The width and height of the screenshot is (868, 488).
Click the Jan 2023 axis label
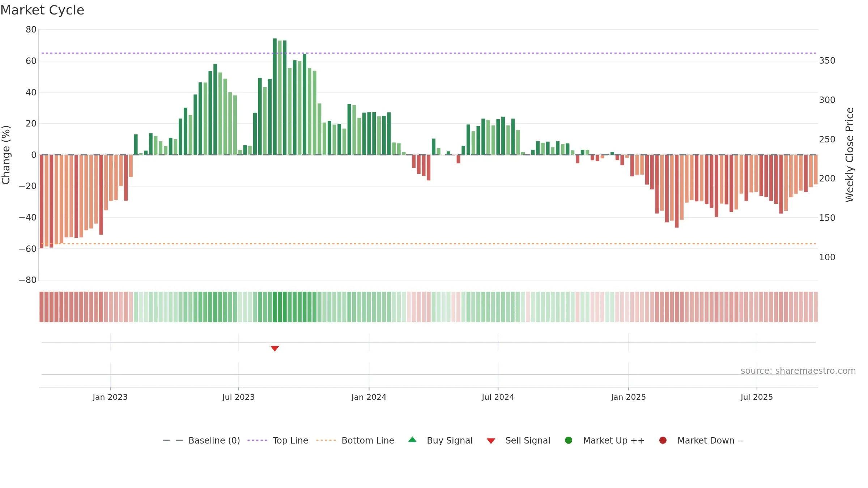(110, 397)
